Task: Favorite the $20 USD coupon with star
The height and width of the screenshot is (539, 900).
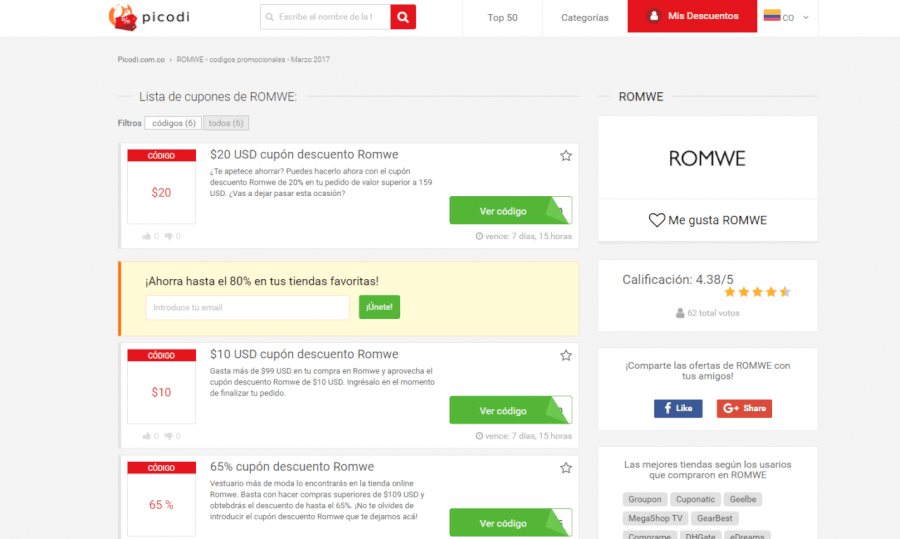Action: click(x=566, y=155)
